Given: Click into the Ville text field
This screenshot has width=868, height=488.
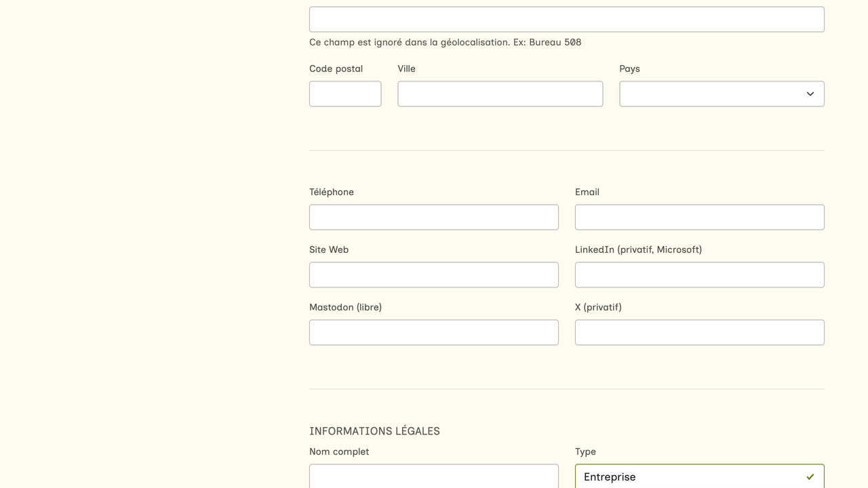Looking at the screenshot, I should tap(500, 94).
